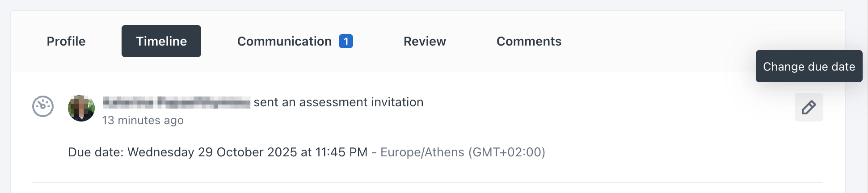The height and width of the screenshot is (193, 868).
Task: Open the Profile tab
Action: pyautogui.click(x=66, y=41)
